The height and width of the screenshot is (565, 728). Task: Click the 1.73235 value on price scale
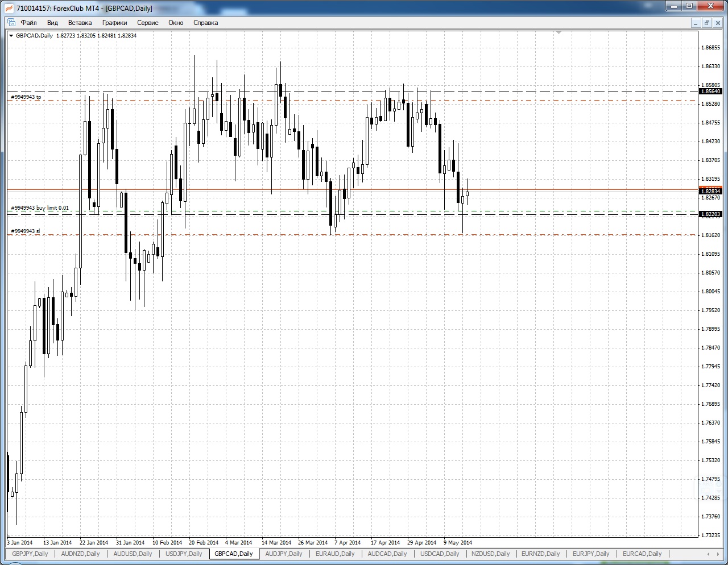pyautogui.click(x=711, y=535)
